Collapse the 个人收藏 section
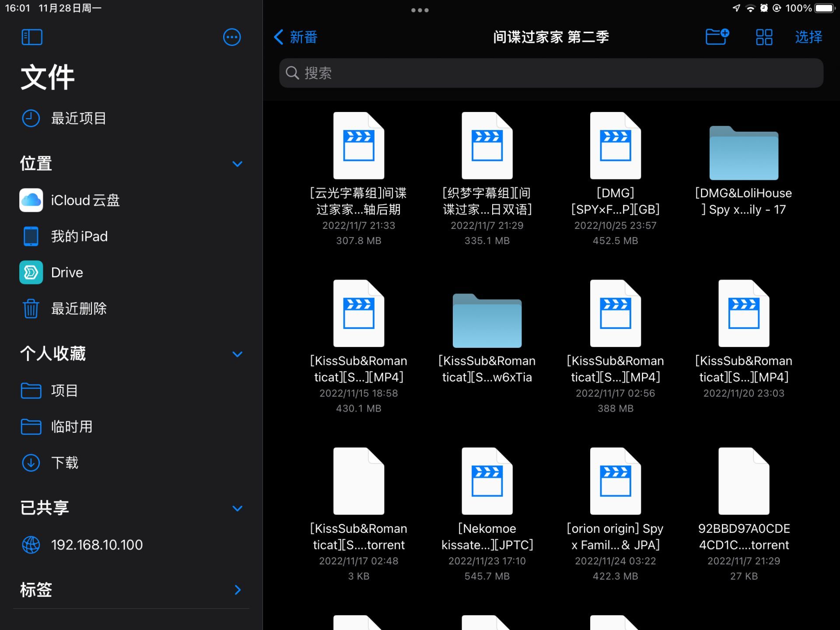This screenshot has height=630, width=840. [237, 354]
